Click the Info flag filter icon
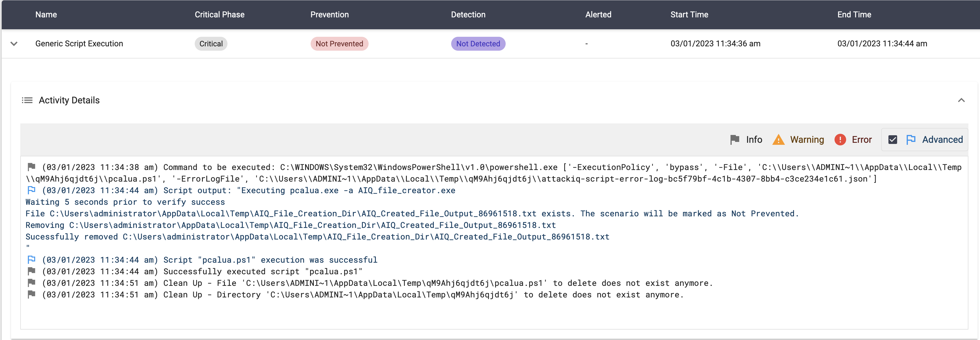This screenshot has height=340, width=980. (x=734, y=140)
